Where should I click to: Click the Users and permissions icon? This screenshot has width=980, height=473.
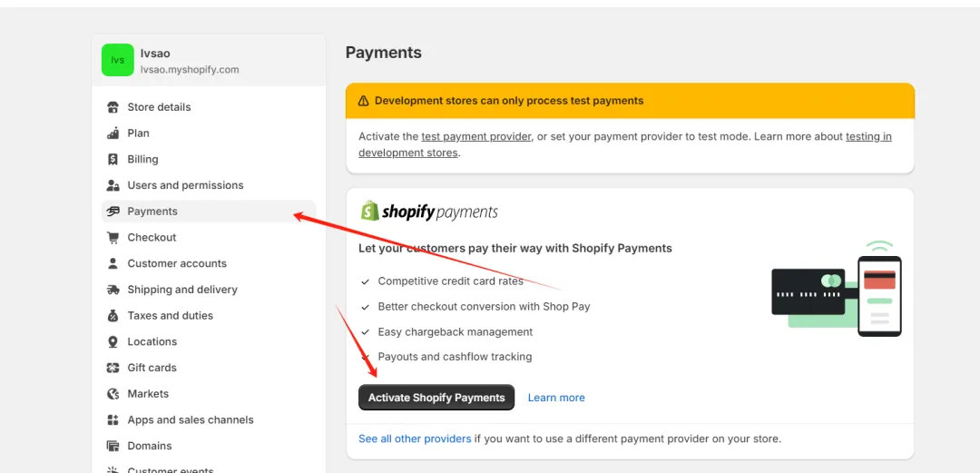[x=113, y=185]
